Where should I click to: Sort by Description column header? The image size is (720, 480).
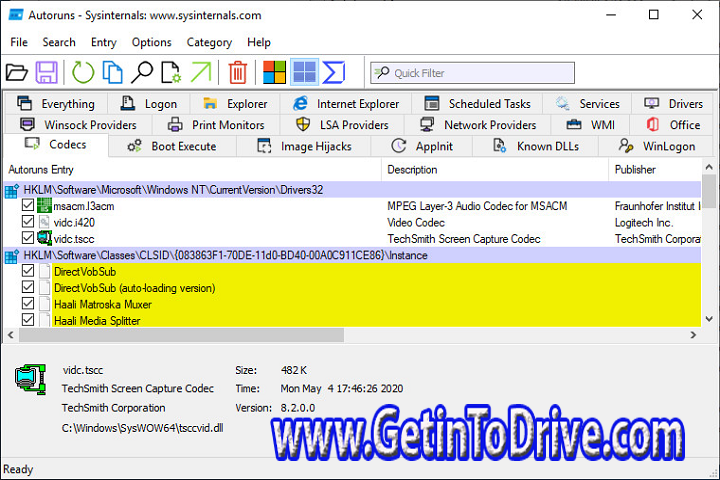495,169
